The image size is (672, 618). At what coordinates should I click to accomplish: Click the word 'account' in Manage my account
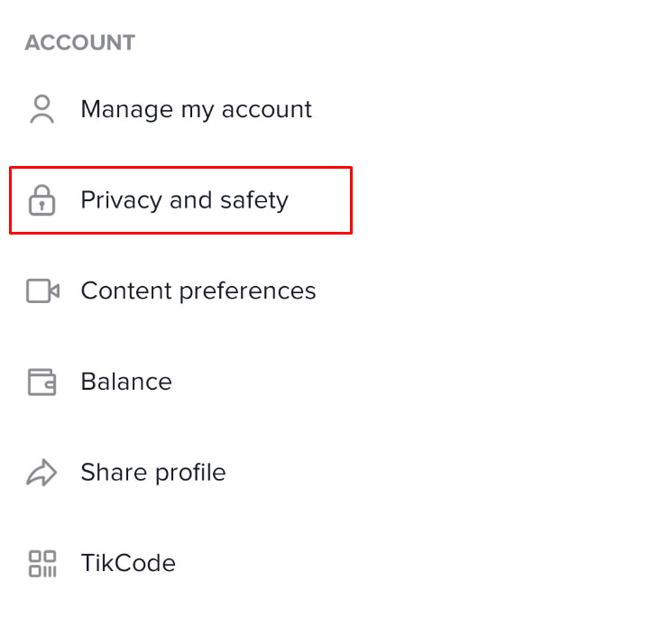pos(263,110)
